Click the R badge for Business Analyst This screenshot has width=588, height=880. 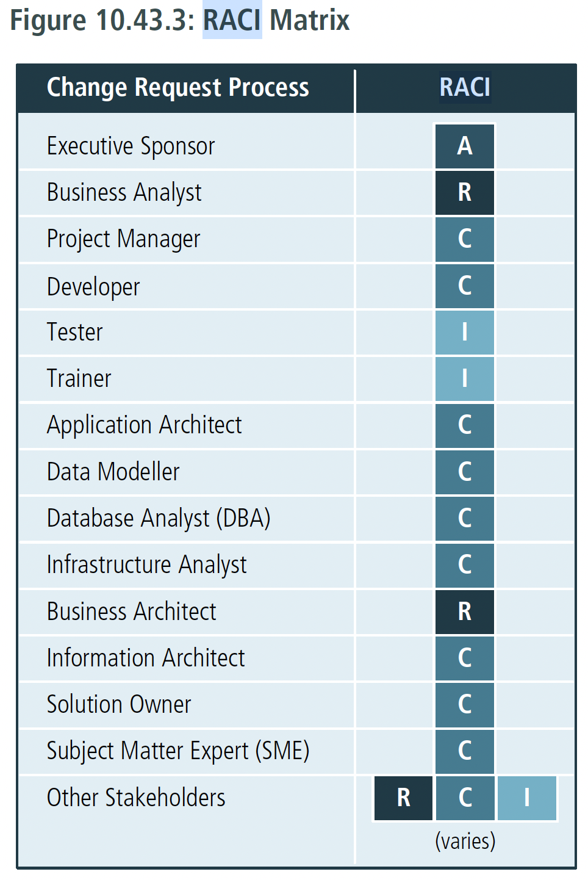464,192
